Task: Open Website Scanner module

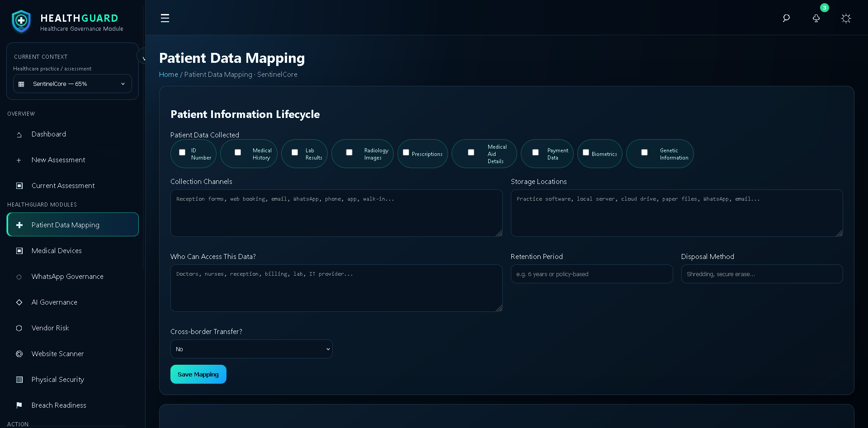Action: pyautogui.click(x=72, y=354)
